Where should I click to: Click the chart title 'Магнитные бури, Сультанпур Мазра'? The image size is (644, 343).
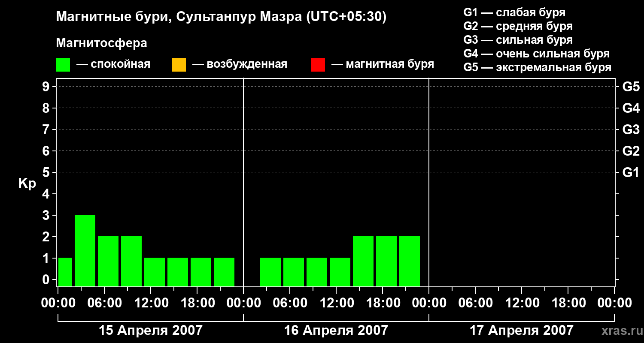(222, 17)
